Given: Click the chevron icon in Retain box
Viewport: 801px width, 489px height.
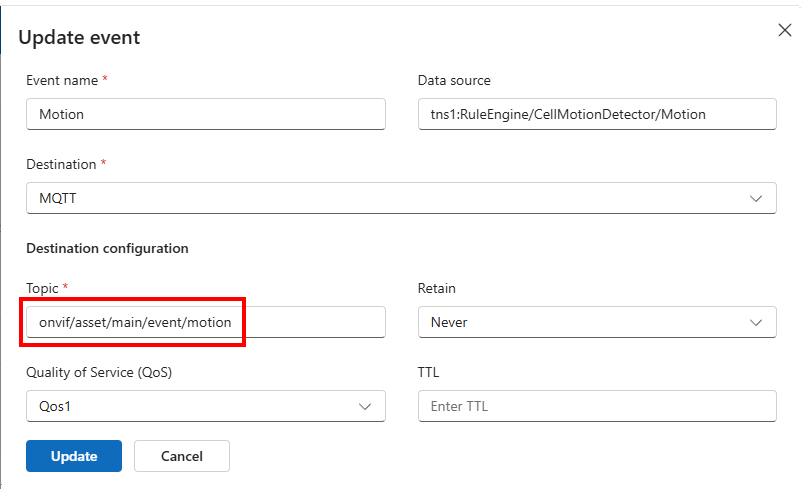Looking at the screenshot, I should tap(756, 322).
